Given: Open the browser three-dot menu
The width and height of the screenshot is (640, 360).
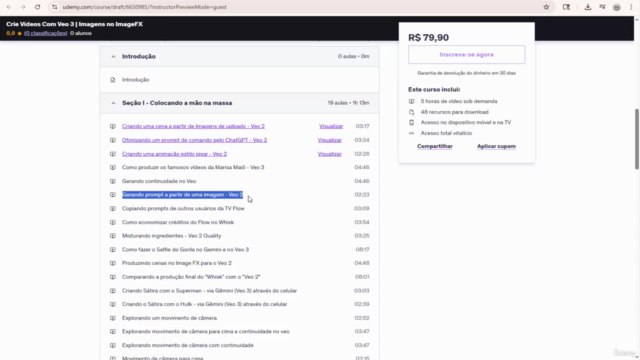Looking at the screenshot, I should pos(631,7).
